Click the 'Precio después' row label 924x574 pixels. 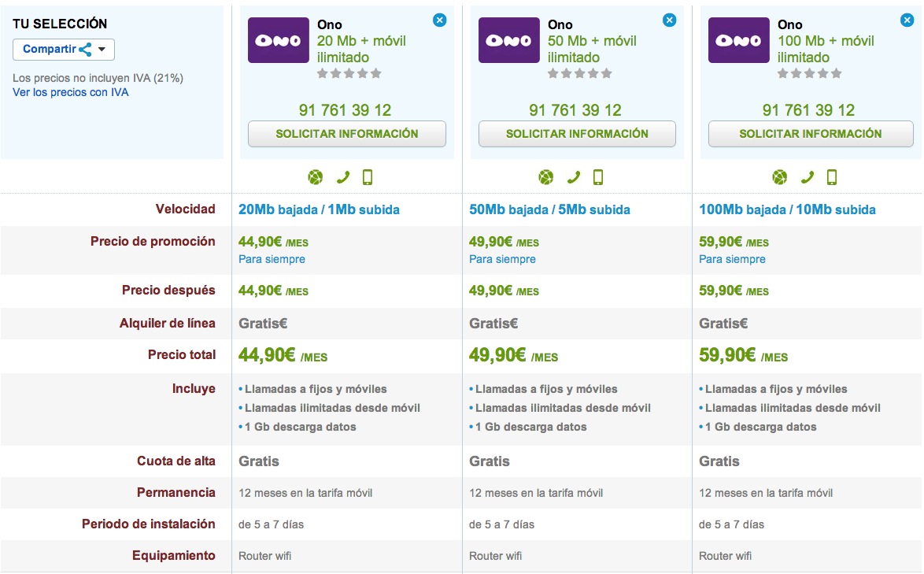pos(168,291)
